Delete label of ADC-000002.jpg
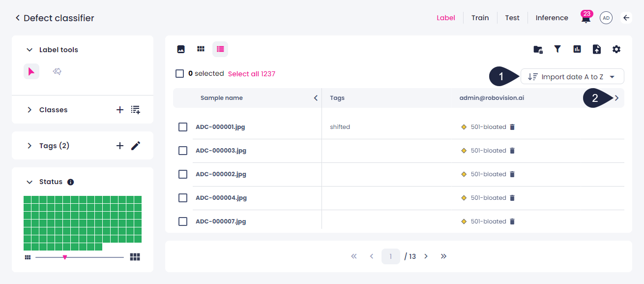The image size is (644, 284). pos(512,174)
